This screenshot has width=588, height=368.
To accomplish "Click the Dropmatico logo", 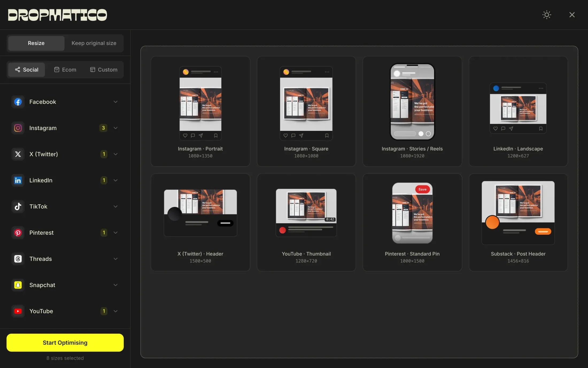I will click(x=57, y=15).
